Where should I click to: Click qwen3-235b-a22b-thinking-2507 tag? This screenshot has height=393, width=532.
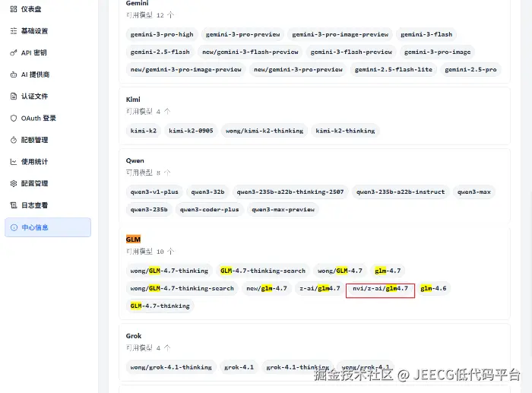(x=290, y=192)
